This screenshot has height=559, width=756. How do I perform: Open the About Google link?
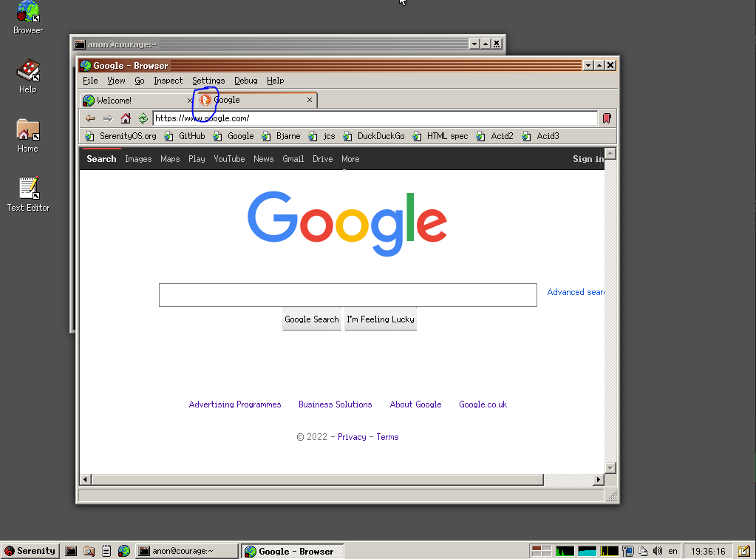415,404
